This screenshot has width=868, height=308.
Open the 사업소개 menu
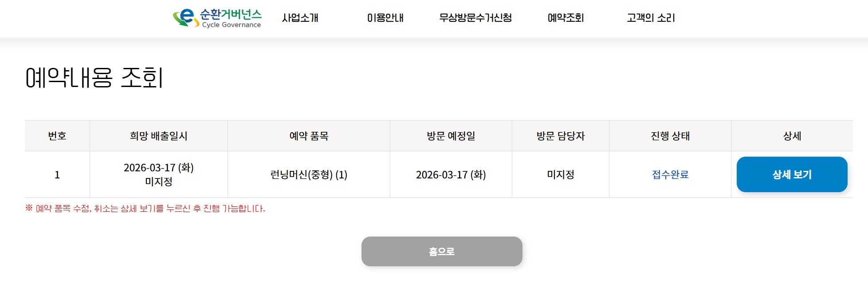(300, 18)
